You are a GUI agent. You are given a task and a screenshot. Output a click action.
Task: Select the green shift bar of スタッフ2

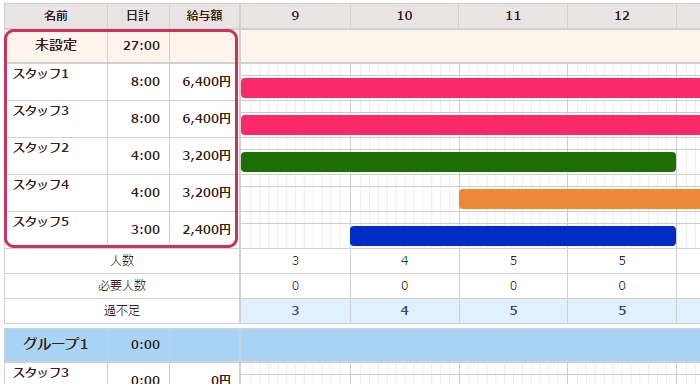pyautogui.click(x=458, y=162)
